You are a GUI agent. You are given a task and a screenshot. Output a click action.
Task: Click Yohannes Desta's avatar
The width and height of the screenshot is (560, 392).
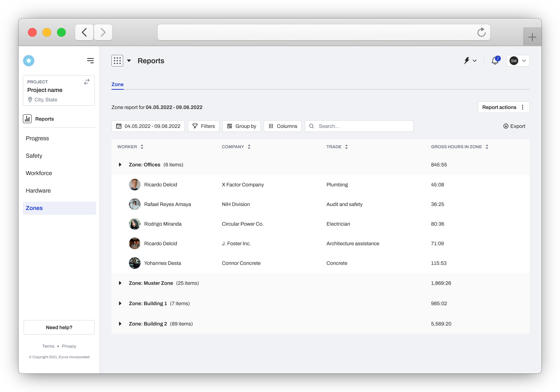(x=135, y=263)
